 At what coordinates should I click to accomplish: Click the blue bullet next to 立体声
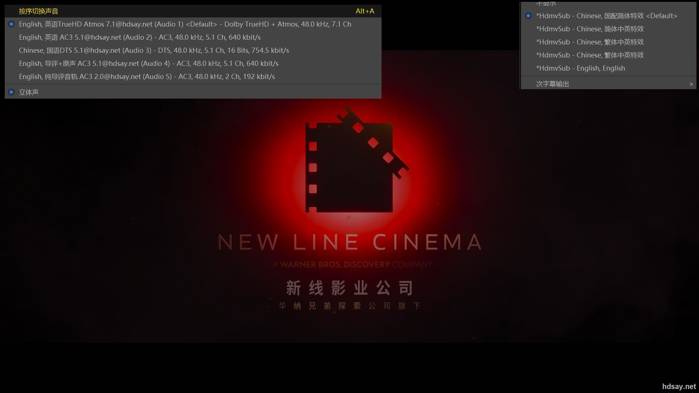pos(11,92)
